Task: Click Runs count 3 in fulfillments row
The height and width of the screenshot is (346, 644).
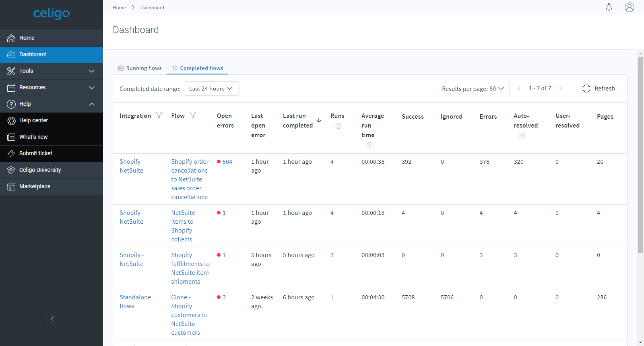Action: point(332,255)
